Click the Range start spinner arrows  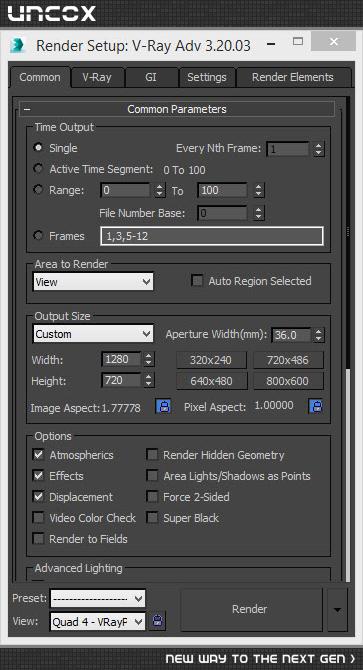[159, 190]
